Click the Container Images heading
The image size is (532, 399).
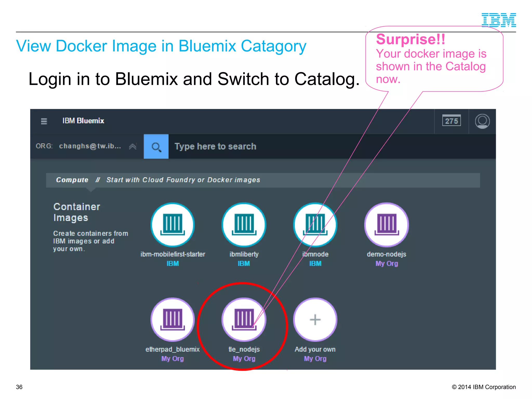[77, 212]
